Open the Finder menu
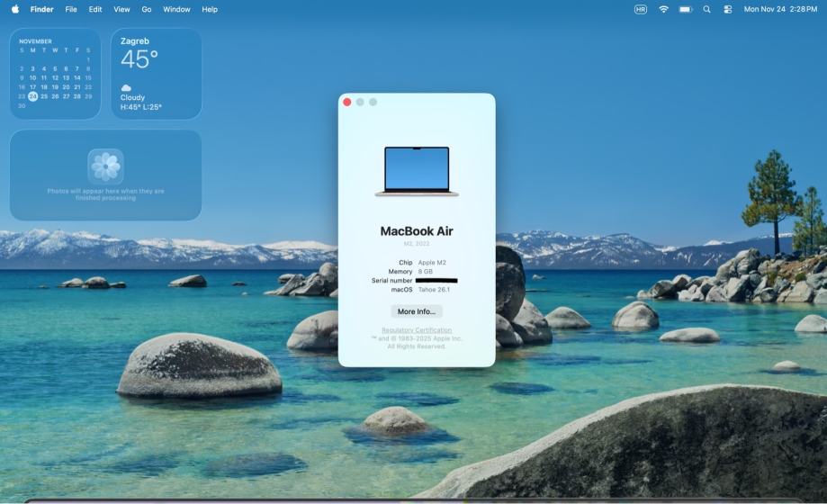 pos(41,9)
